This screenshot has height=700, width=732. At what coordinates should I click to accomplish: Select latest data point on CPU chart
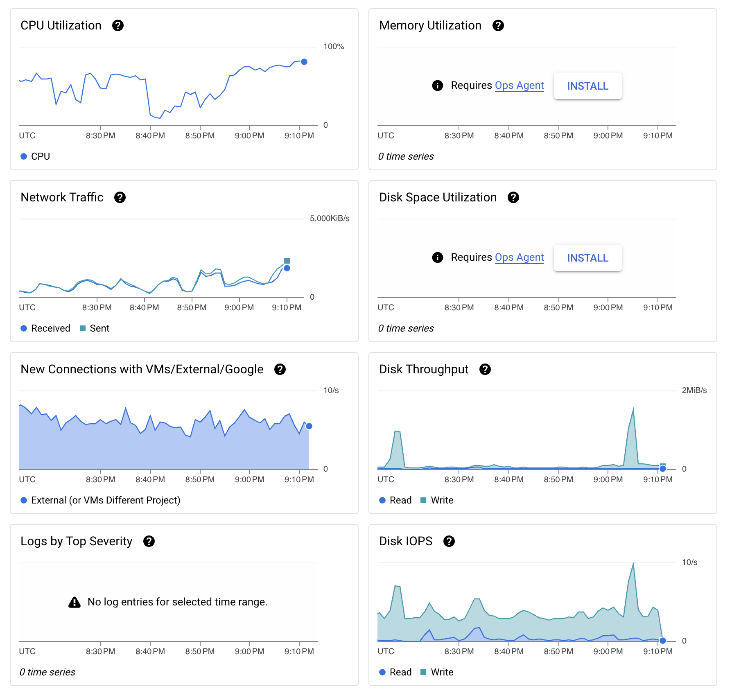(x=304, y=62)
